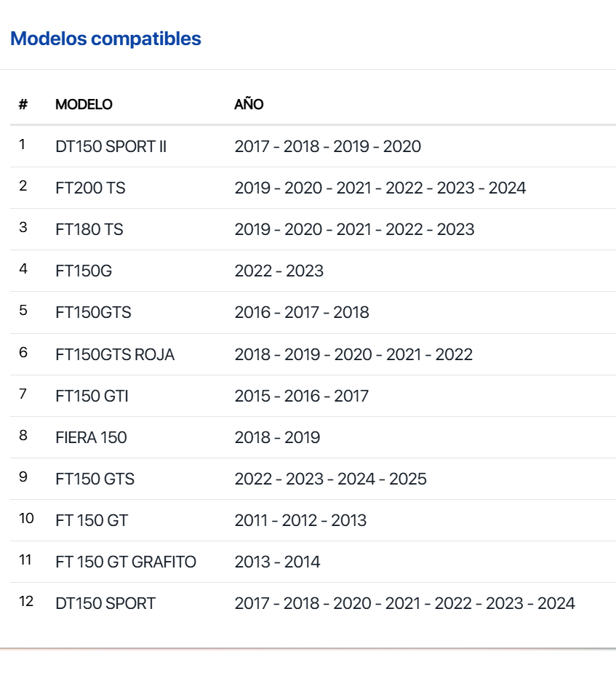Click the years 2018 - 2019 for FIERA 150
This screenshot has height=681, width=616.
[x=277, y=437]
